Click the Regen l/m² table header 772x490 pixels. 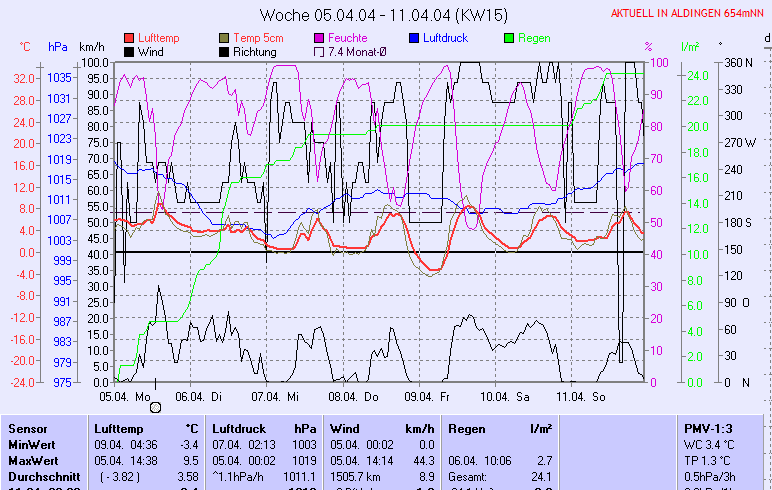pos(497,428)
